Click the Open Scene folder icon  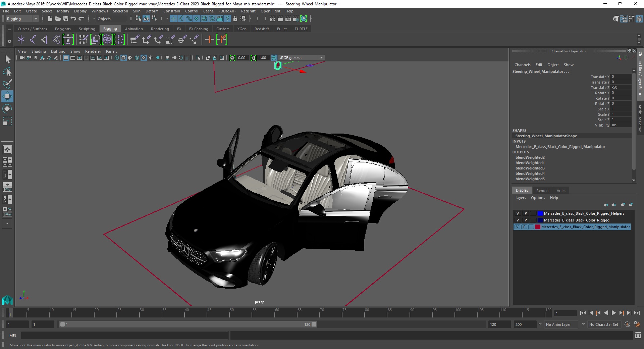58,19
